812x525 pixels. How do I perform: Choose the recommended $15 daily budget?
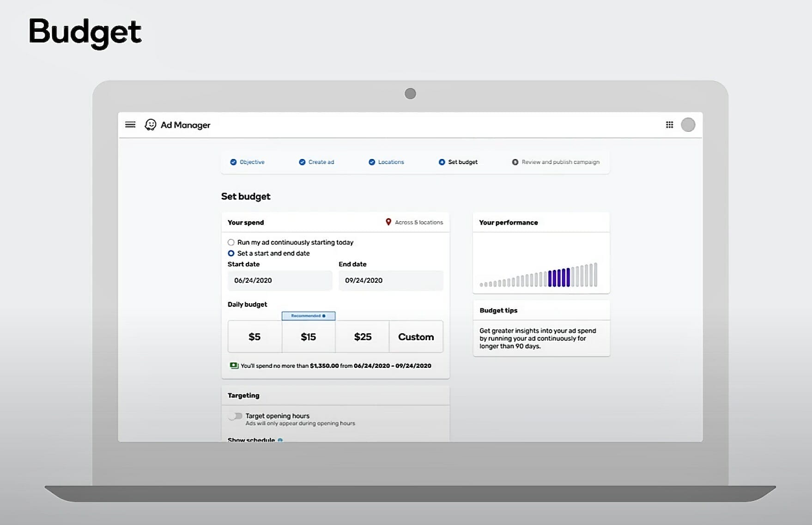tap(309, 337)
